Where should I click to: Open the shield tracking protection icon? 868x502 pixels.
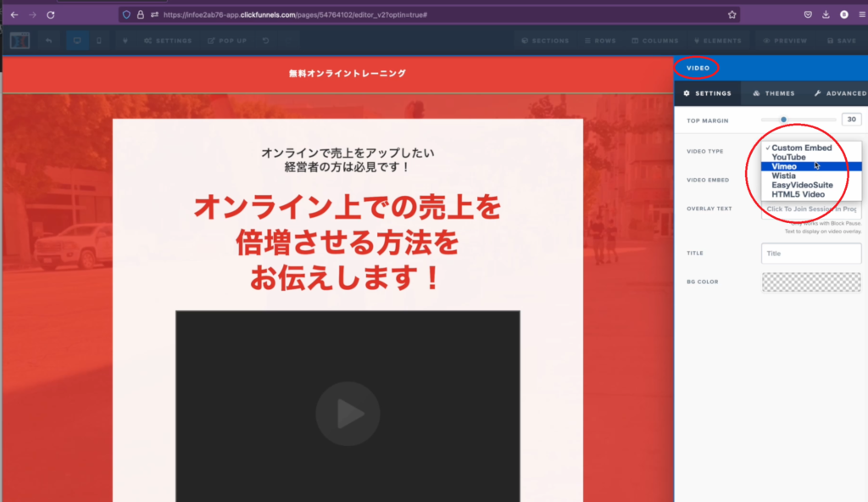[x=127, y=15]
